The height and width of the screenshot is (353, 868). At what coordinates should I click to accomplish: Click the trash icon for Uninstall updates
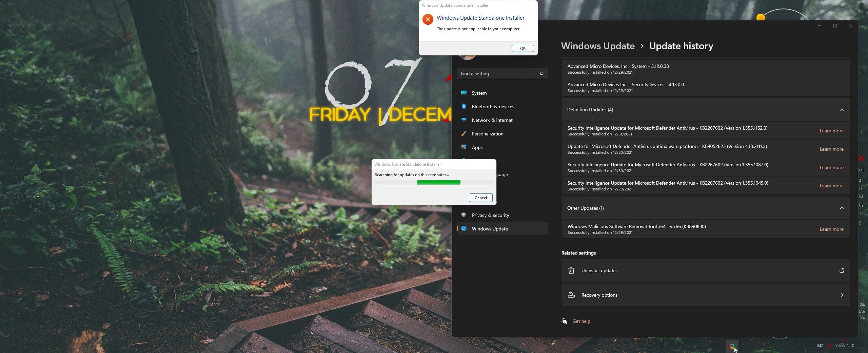click(571, 271)
